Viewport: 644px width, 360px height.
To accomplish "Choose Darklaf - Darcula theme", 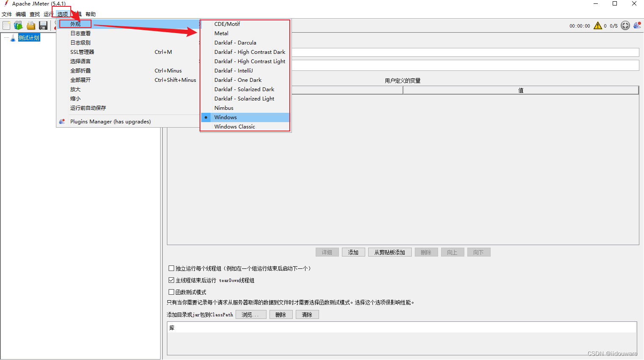I will pyautogui.click(x=245, y=42).
